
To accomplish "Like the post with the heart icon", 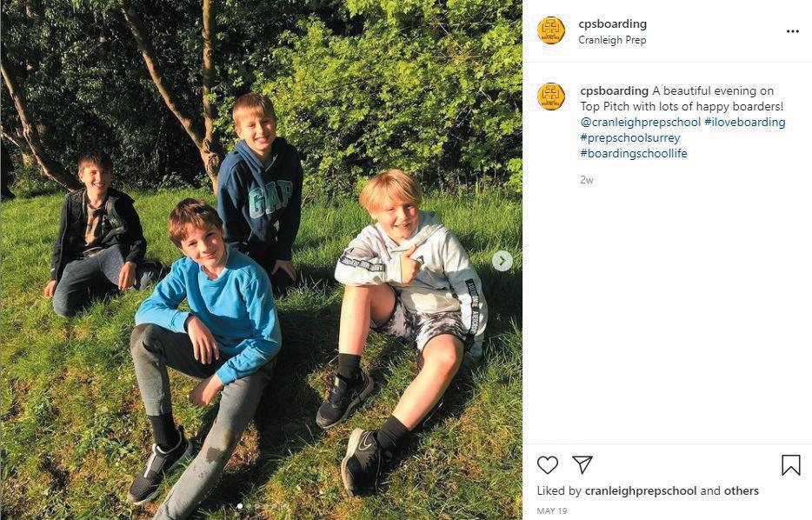I will click(x=547, y=464).
